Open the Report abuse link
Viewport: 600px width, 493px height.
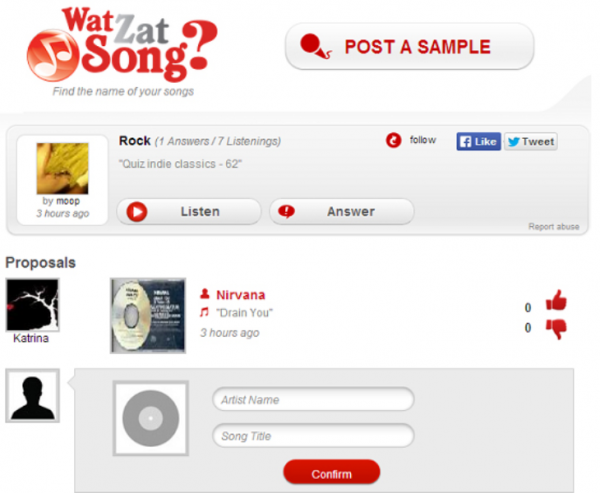(x=553, y=227)
